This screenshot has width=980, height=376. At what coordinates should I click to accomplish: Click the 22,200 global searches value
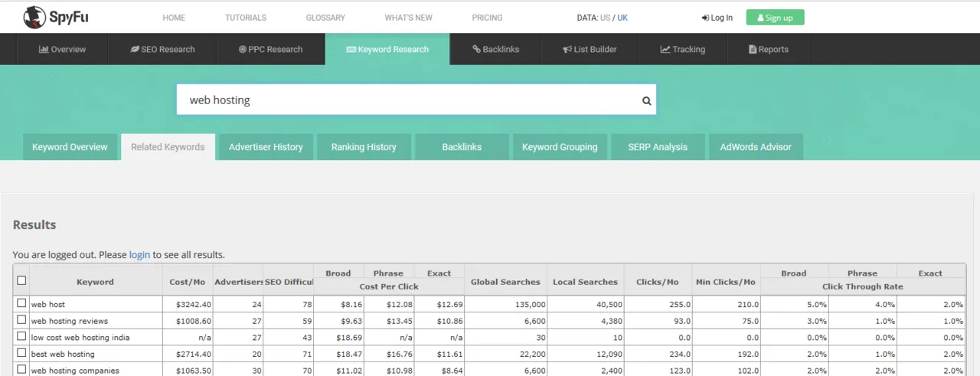505,354
